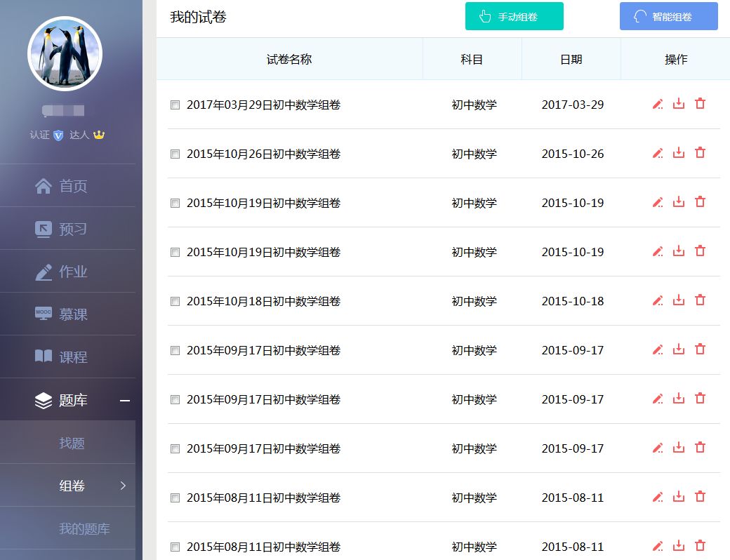Collapse the 题库 menu with the minus sign

pos(125,401)
